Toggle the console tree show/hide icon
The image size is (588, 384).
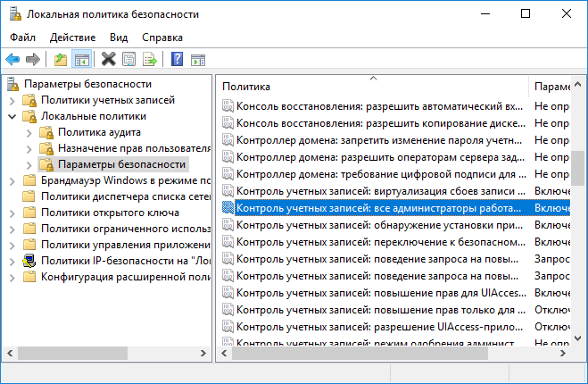click(81, 60)
